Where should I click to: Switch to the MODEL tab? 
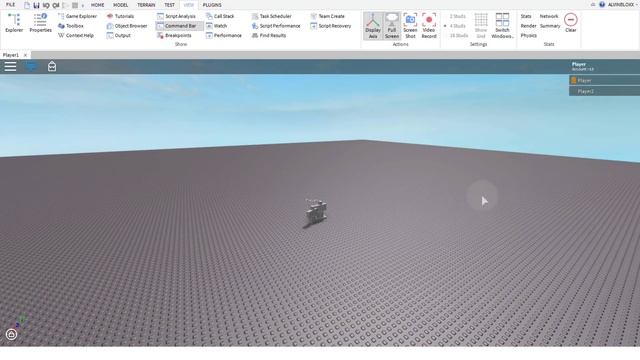tap(120, 5)
